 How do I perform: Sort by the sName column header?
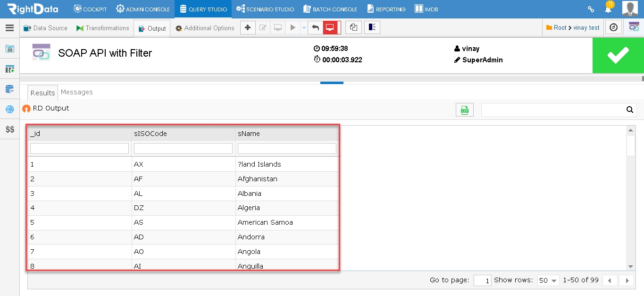(287, 134)
